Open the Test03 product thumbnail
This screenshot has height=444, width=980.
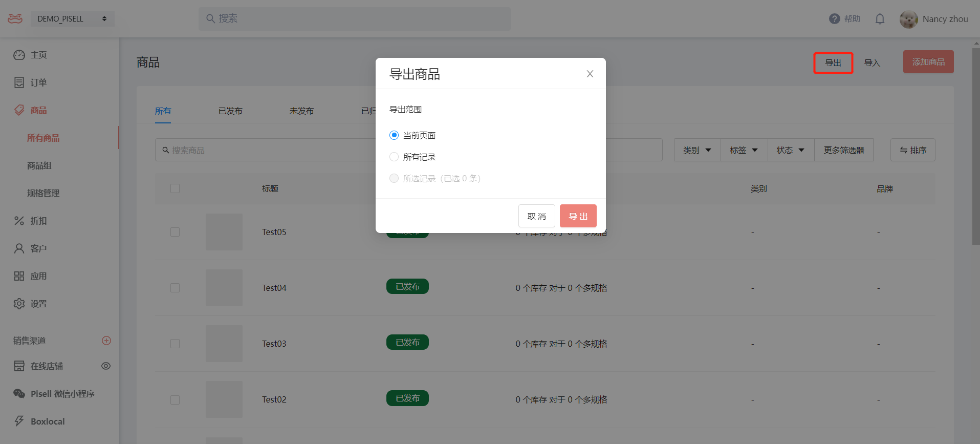[x=224, y=344]
